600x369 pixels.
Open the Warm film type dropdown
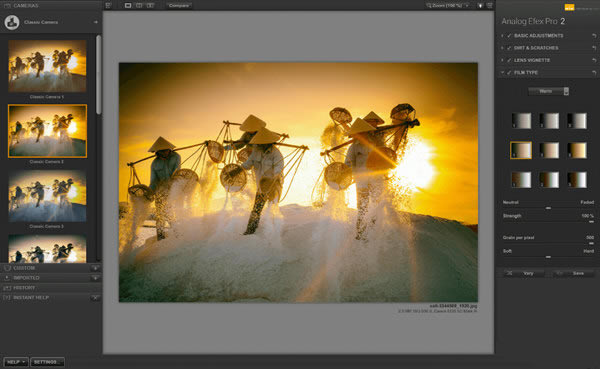(x=548, y=91)
